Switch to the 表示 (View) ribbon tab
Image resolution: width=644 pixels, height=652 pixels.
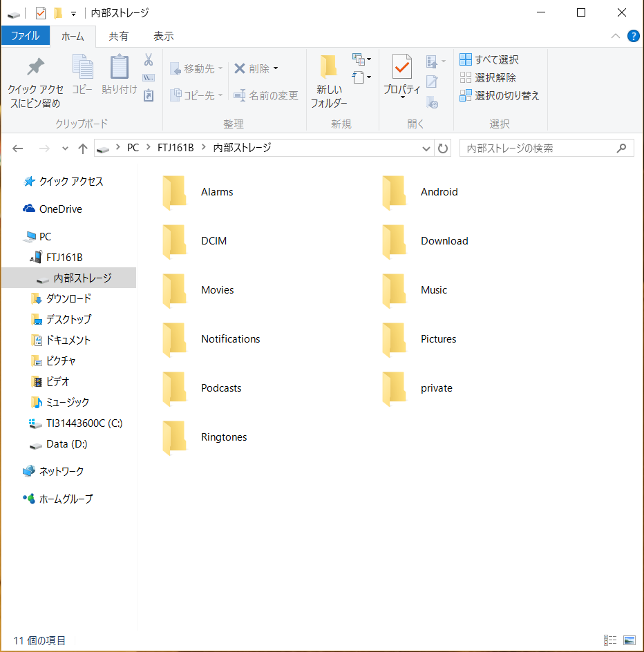pyautogui.click(x=163, y=36)
